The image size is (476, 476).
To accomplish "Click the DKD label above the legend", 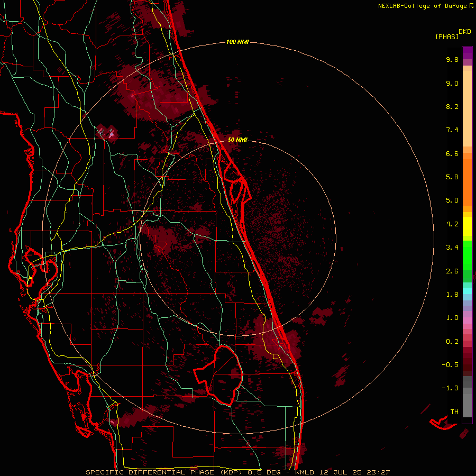I will coord(465,32).
